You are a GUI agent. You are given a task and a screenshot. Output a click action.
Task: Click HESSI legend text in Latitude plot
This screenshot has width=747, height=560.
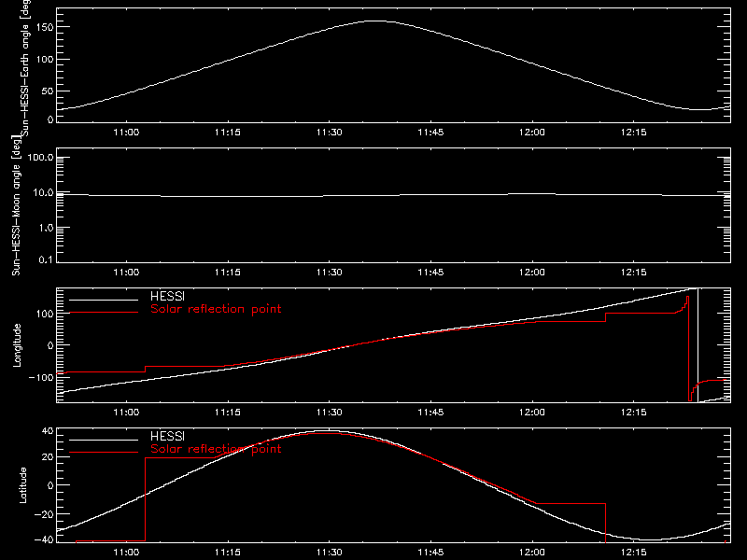pyautogui.click(x=167, y=436)
